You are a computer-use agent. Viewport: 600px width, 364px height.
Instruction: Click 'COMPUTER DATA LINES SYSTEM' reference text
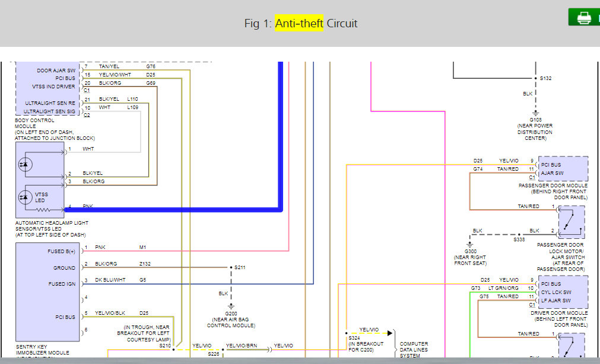(414, 349)
